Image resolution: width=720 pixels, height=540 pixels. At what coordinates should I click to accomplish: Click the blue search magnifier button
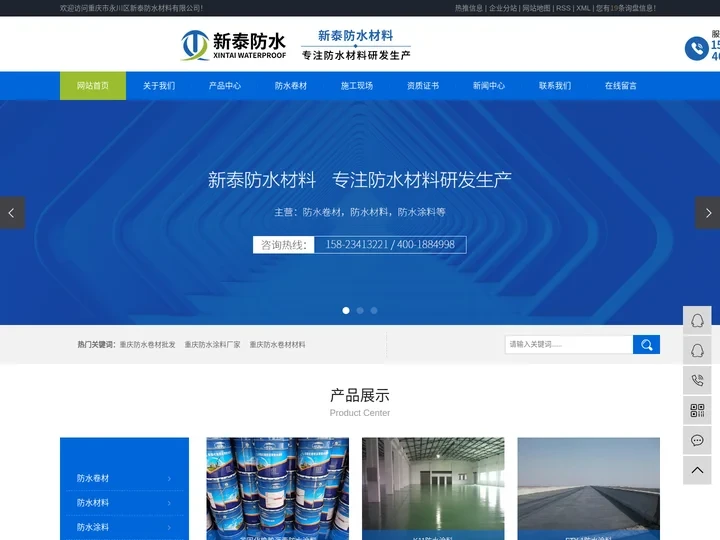point(646,344)
